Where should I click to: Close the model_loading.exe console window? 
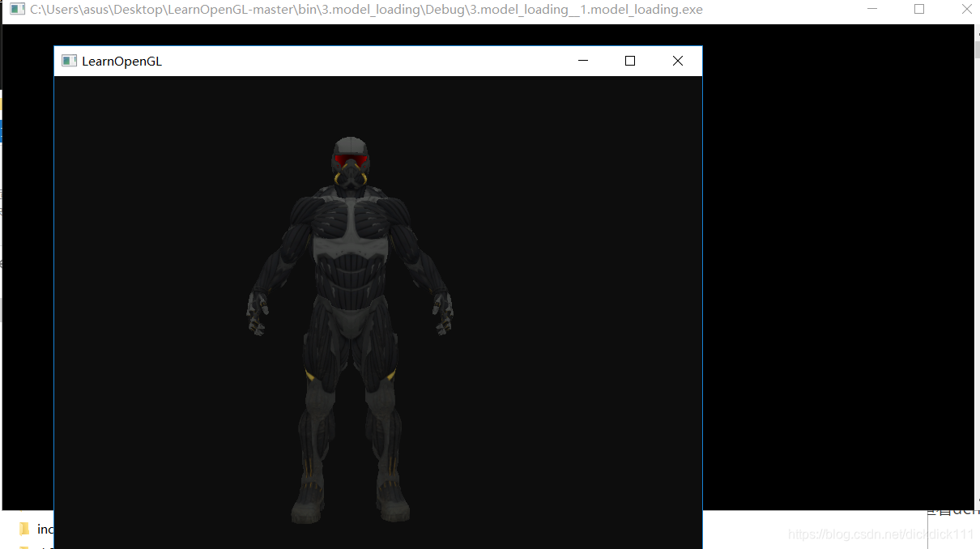click(x=965, y=10)
